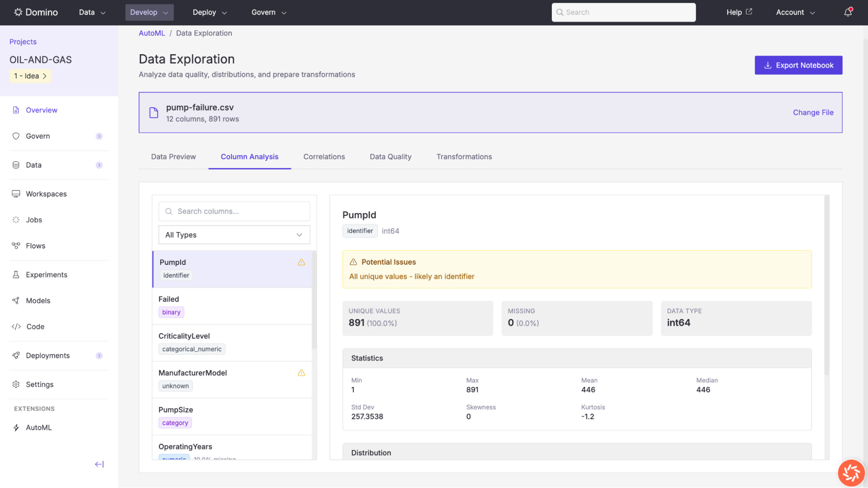Viewport: 868px width, 488px height.
Task: Open Experiments via the flask icon
Action: 16,274
